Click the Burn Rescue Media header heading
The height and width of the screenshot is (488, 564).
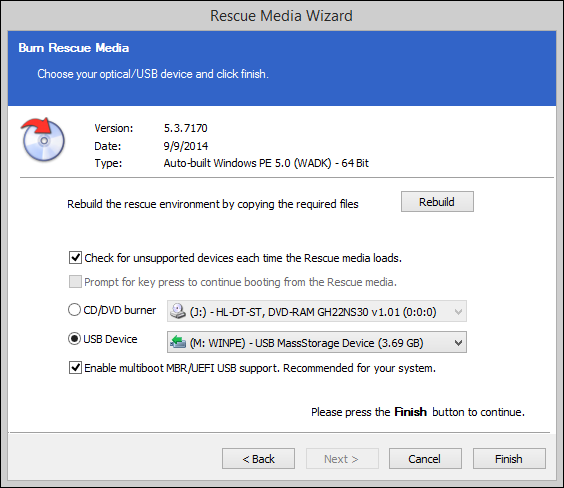coord(74,48)
